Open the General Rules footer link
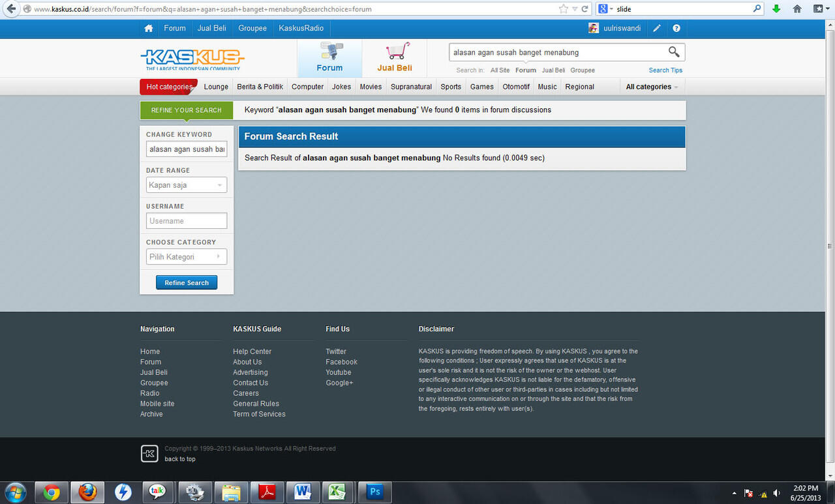 pos(256,404)
